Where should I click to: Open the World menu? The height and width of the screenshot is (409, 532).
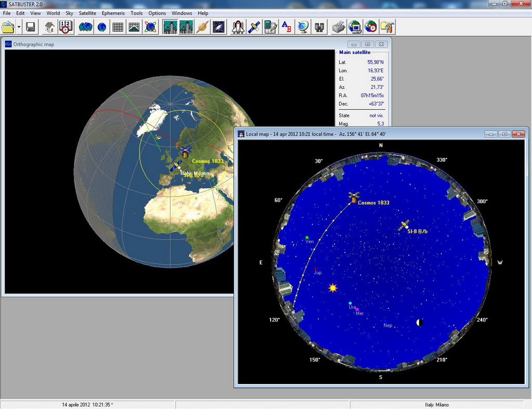point(53,13)
